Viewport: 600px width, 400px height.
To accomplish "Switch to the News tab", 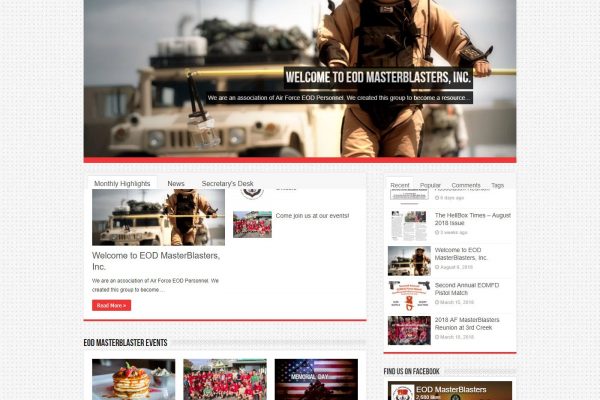I will point(176,183).
